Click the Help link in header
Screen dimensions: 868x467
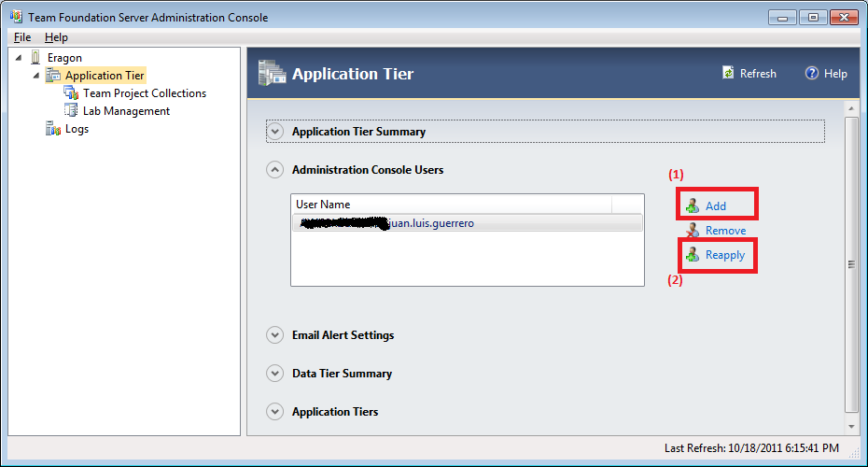[x=835, y=73]
